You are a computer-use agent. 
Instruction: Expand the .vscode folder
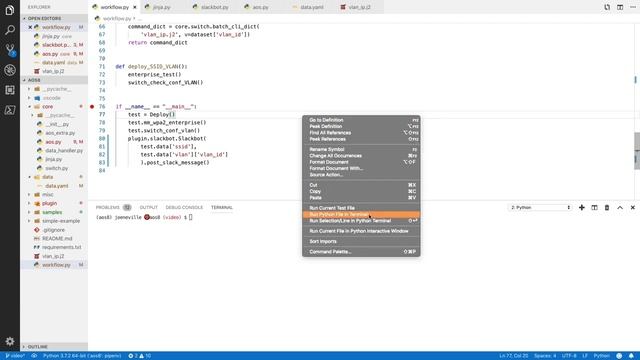pyautogui.click(x=52, y=98)
